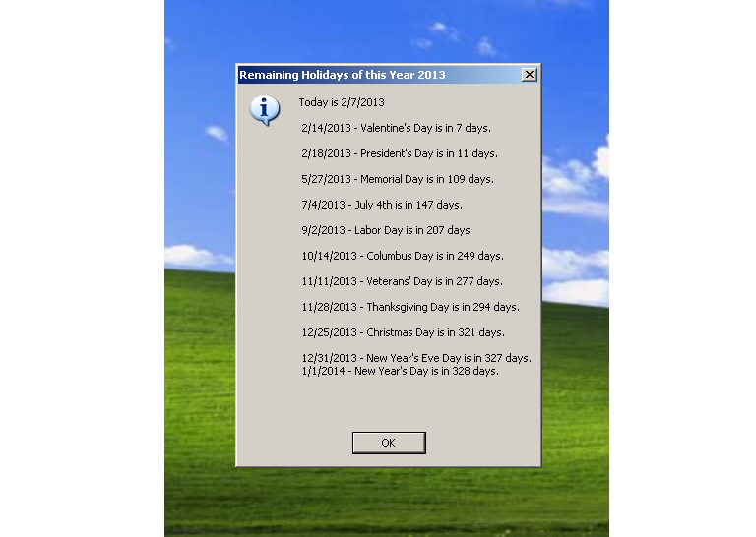Image resolution: width=756 pixels, height=537 pixels.
Task: Click the dialog title 'Remaining Holidays of this Year 2013'
Action: click(343, 75)
